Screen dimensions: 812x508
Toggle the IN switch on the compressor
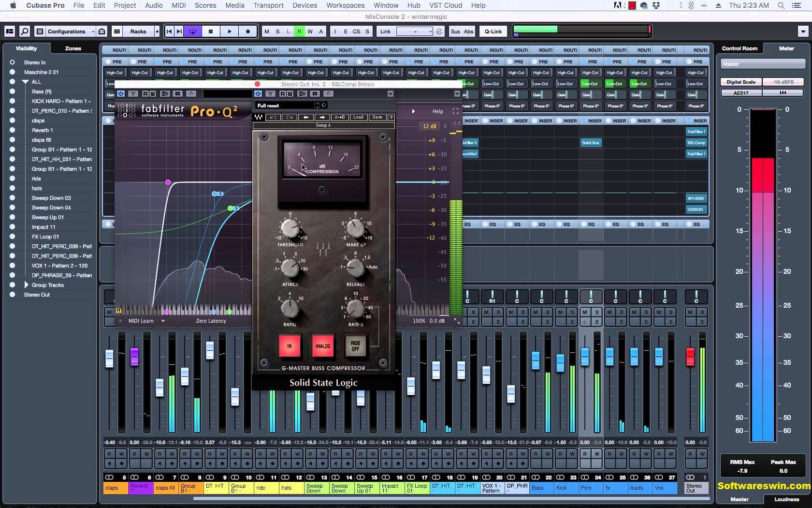coord(289,346)
